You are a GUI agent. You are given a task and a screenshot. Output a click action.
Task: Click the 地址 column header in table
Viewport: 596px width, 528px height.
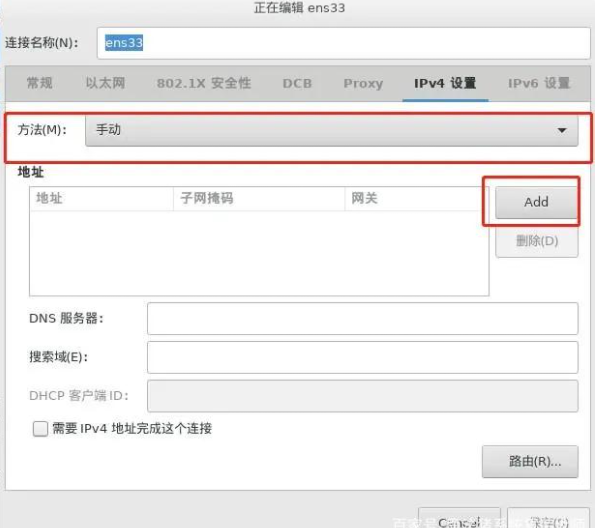[x=101, y=198]
